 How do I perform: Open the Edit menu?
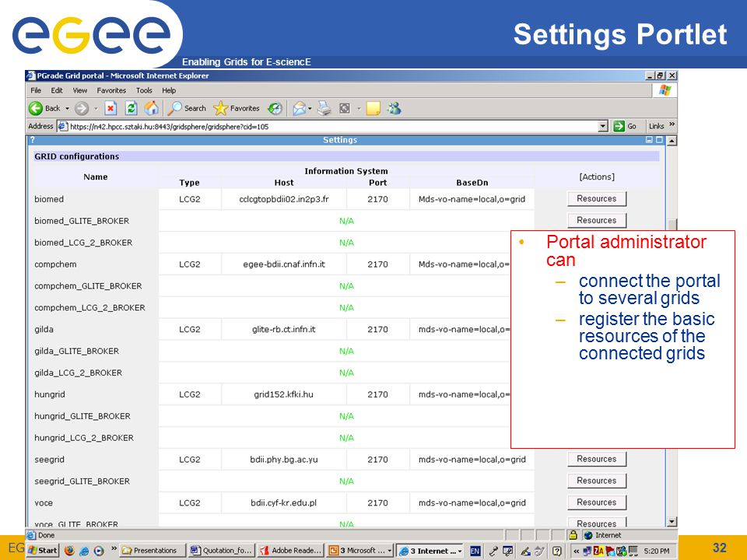[57, 90]
